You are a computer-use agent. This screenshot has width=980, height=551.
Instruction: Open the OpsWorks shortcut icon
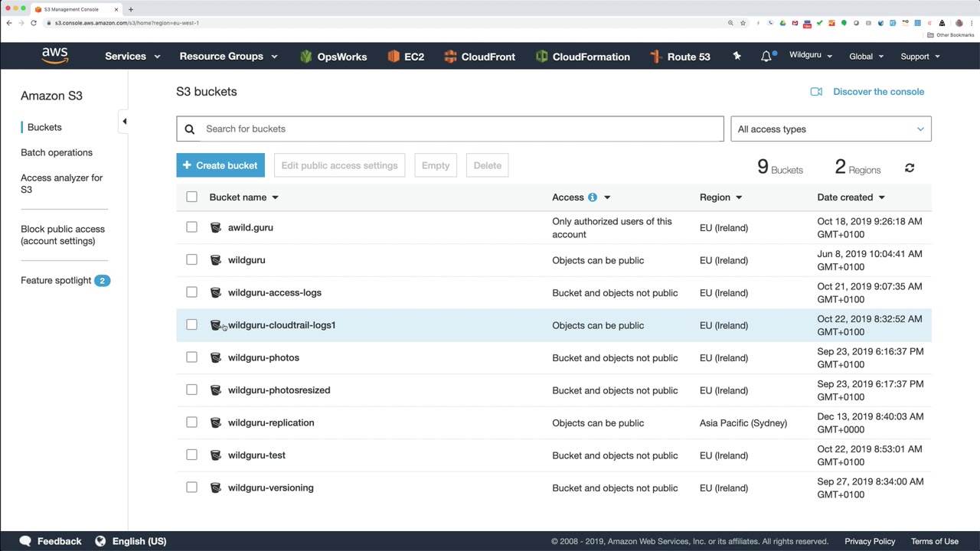point(306,57)
